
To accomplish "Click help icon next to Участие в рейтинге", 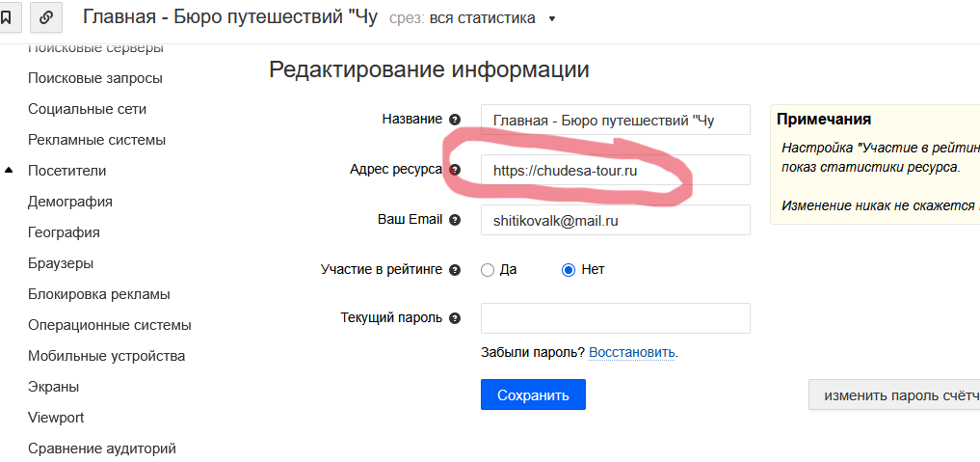I will click(455, 270).
